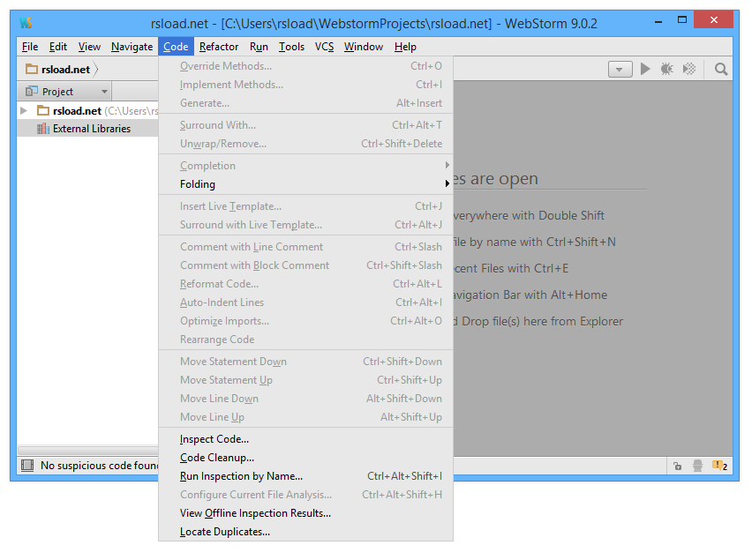Click Configure Current File Analysis... entry
The image size is (752, 560).
click(305, 495)
